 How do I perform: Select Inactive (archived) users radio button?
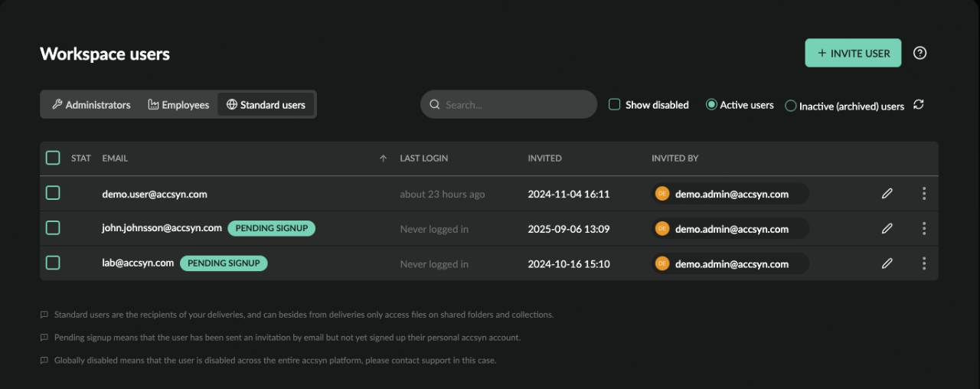coord(791,106)
